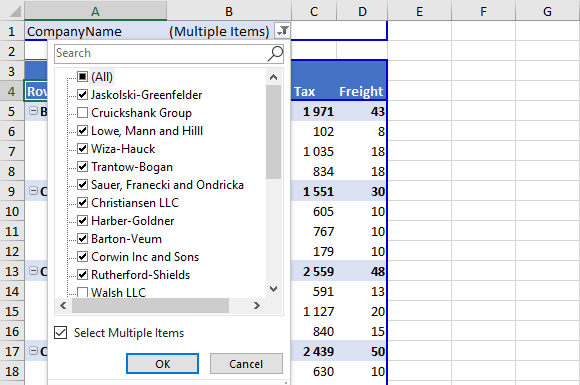The image size is (580, 385).
Task: Collapse the pivot group in row 5
Action: [34, 111]
